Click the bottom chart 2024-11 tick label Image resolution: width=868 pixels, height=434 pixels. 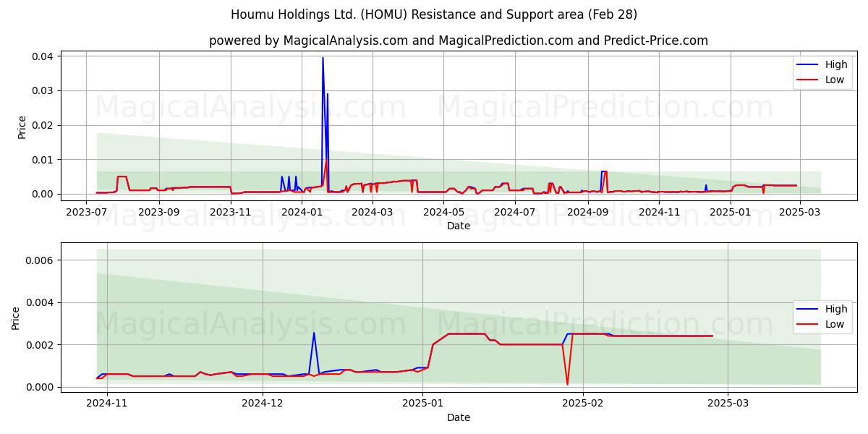pyautogui.click(x=107, y=404)
